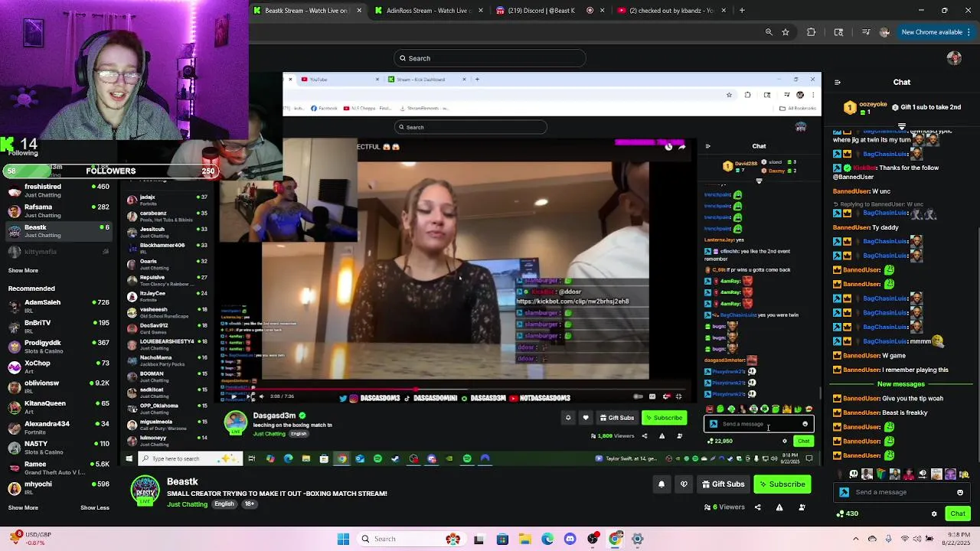Click the English language tag
This screenshot has height=551, width=980.
tap(224, 504)
